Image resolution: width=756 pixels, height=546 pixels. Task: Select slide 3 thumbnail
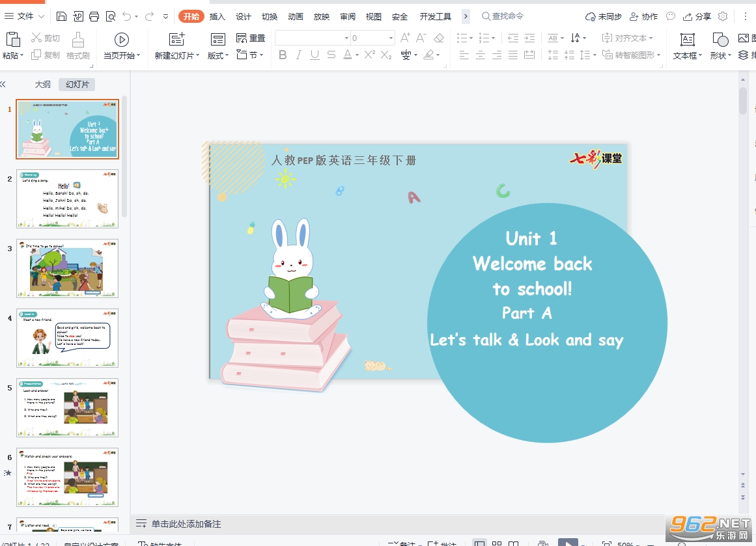point(67,268)
